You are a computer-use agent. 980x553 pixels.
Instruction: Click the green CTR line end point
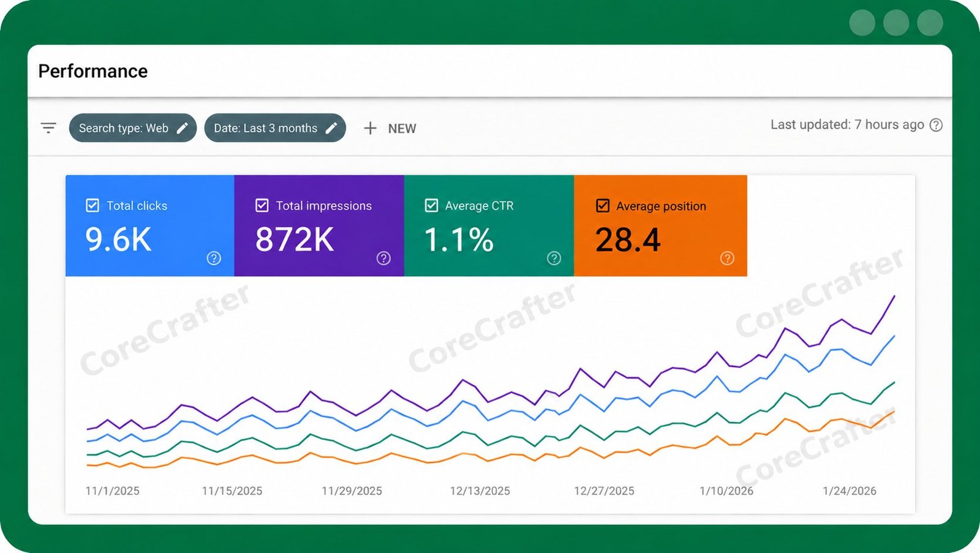(x=894, y=383)
